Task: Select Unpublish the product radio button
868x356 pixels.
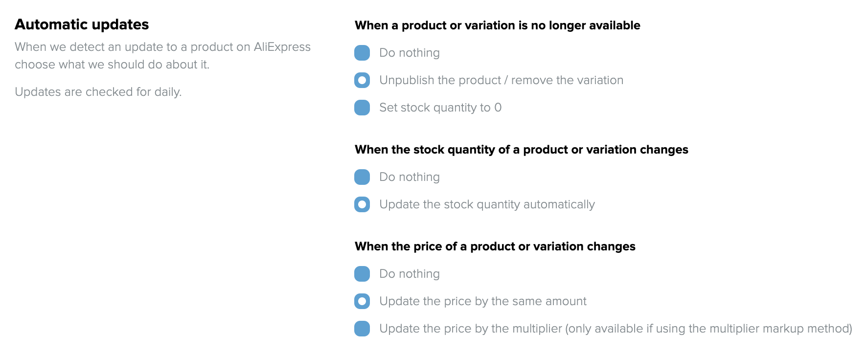Action: tap(362, 80)
